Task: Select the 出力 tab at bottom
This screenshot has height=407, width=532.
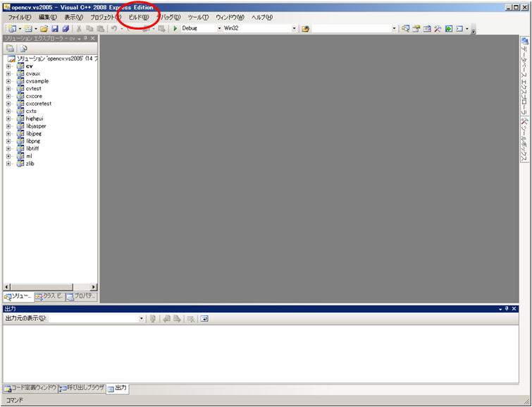Action: tap(118, 389)
